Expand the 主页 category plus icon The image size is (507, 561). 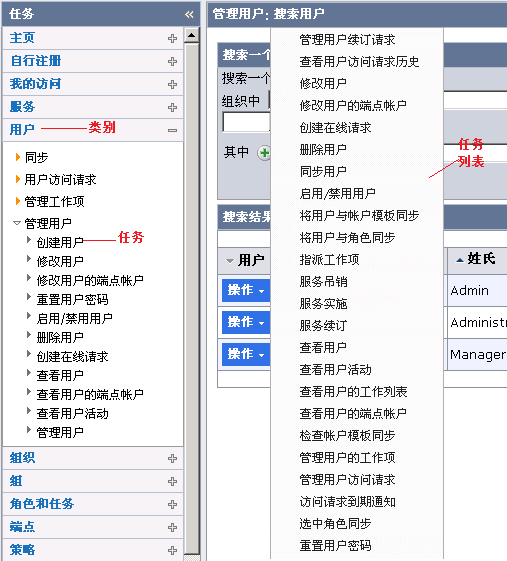point(172,38)
